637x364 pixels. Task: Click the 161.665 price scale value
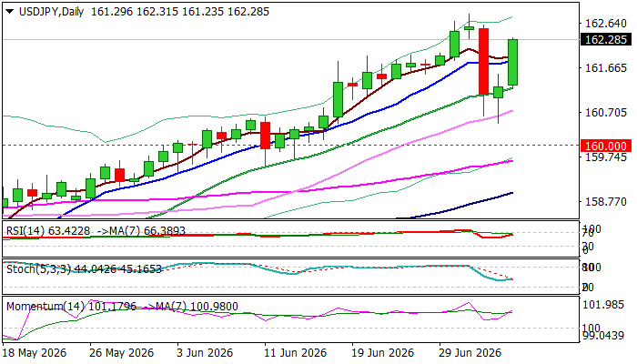click(x=605, y=68)
